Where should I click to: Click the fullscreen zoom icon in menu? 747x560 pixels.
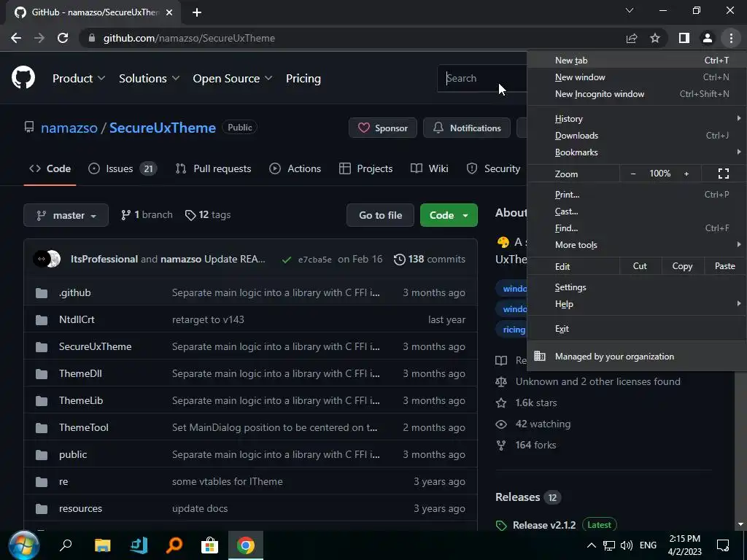pos(723,174)
